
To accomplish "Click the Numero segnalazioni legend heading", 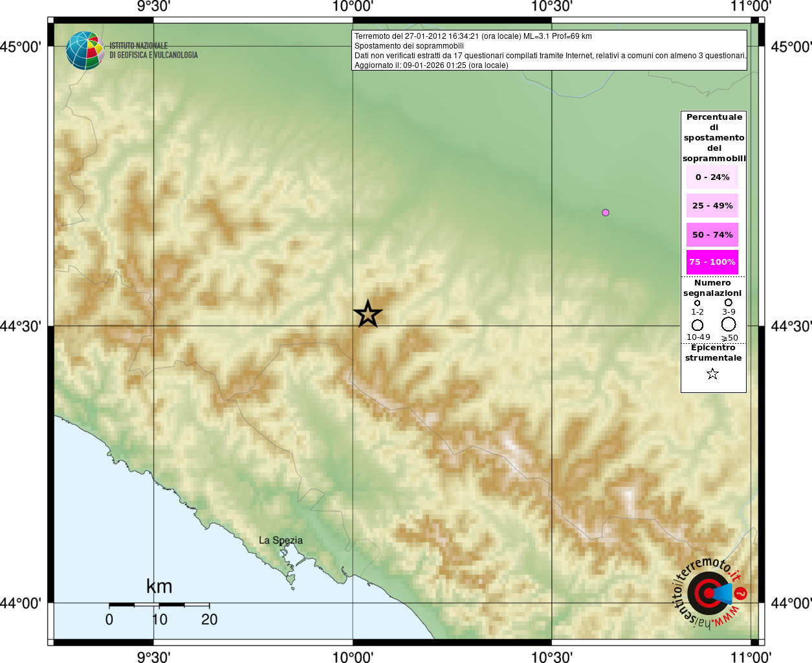I will tap(712, 288).
